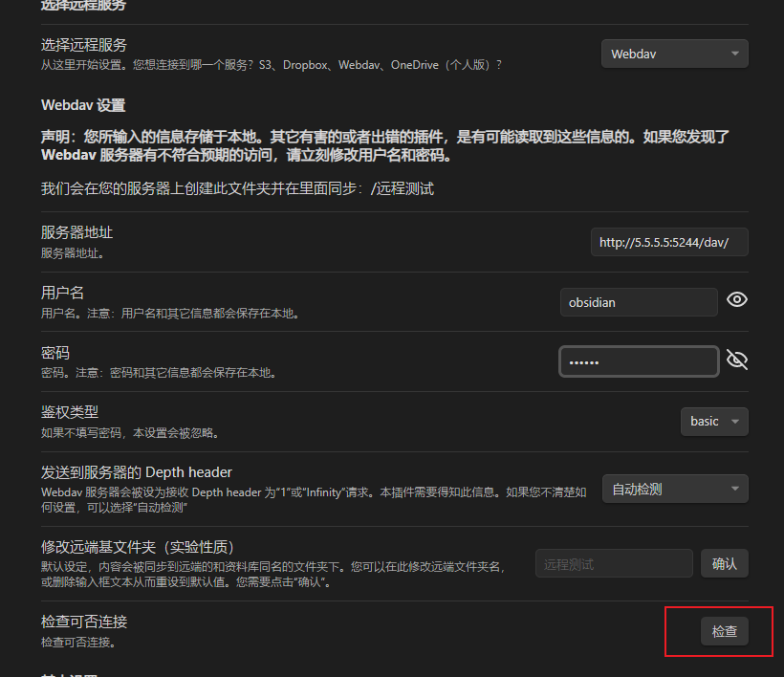Screen dimensions: 784x677
Task: Open the remote service dropdown showing Webdav
Action: 674,54
